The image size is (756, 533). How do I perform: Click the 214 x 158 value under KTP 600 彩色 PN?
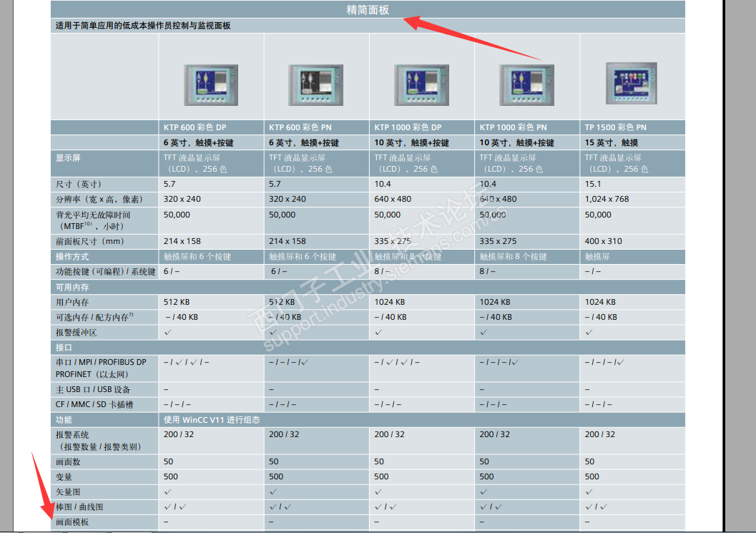(288, 241)
